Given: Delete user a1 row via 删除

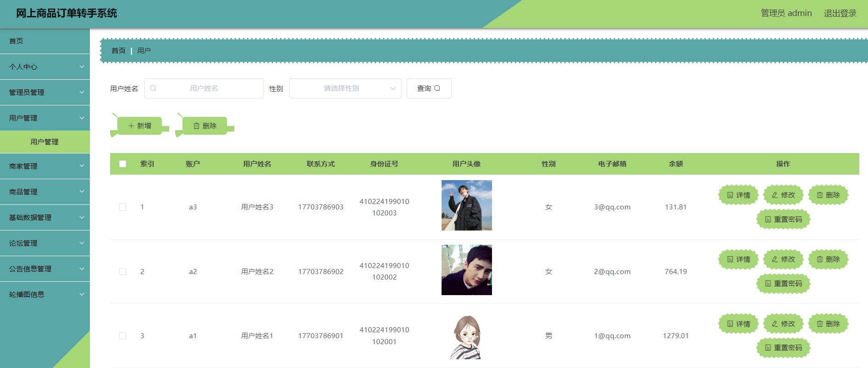Looking at the screenshot, I should (828, 324).
